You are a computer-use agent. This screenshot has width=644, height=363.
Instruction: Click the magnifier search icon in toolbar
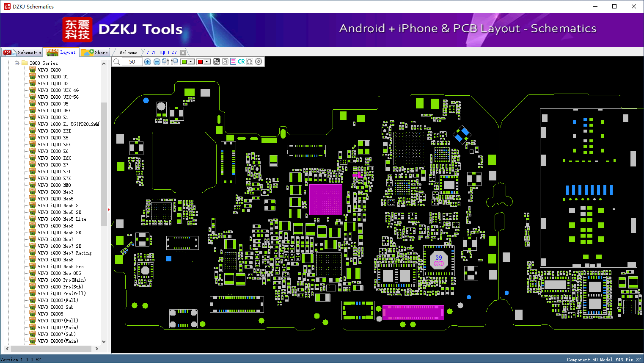pyautogui.click(x=117, y=62)
